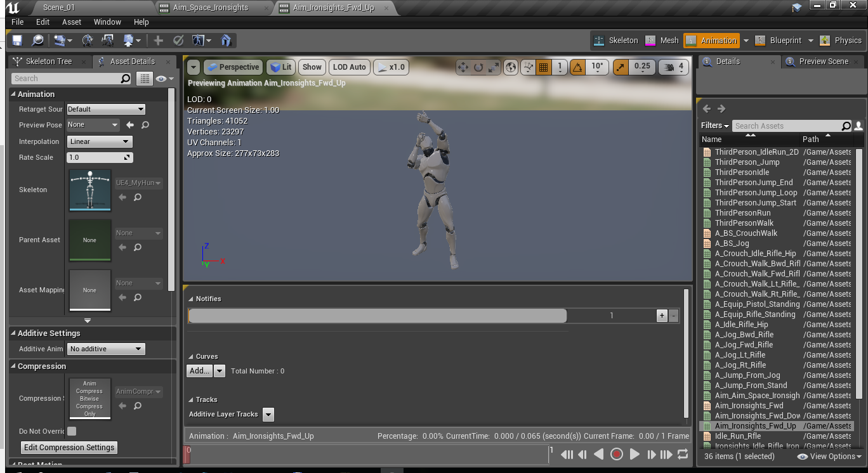
Task: Click the Rate Scale value field
Action: pyautogui.click(x=100, y=157)
